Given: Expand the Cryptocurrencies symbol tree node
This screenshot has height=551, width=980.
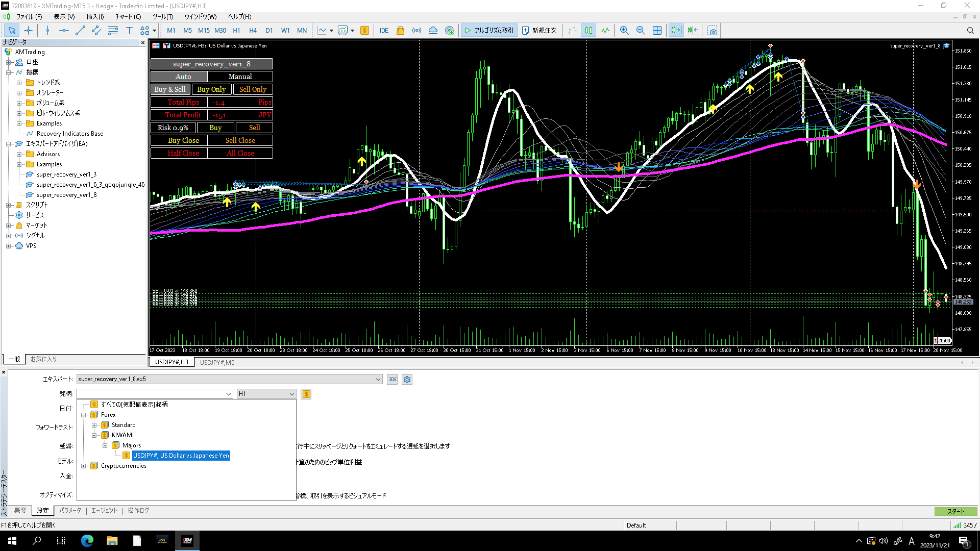Looking at the screenshot, I should click(x=84, y=466).
